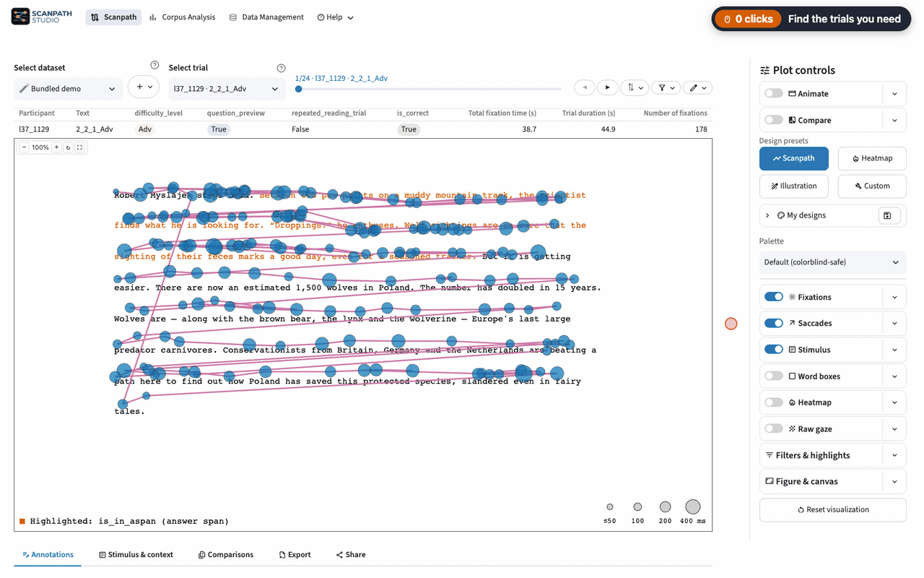Open the trial sort order menu
The image size is (924, 578).
635,87
